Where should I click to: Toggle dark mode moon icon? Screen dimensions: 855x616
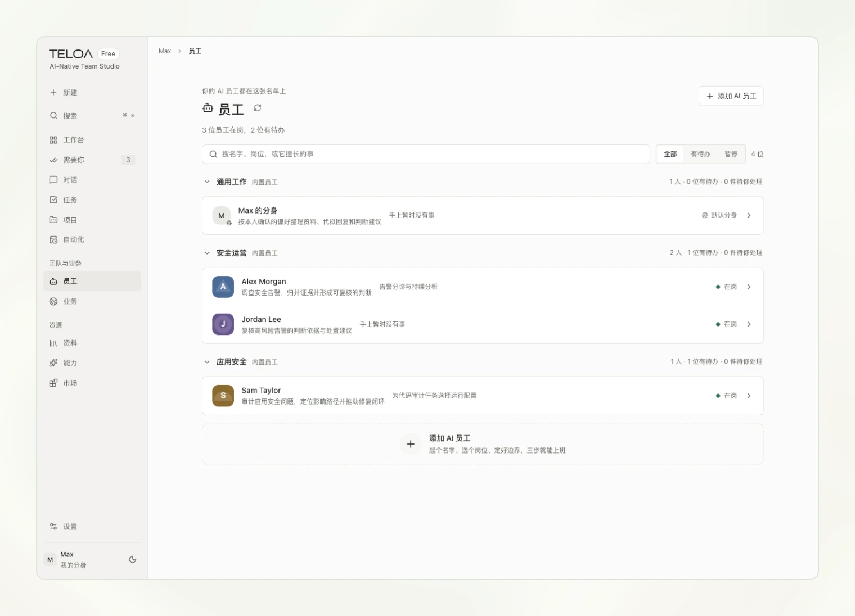(133, 559)
